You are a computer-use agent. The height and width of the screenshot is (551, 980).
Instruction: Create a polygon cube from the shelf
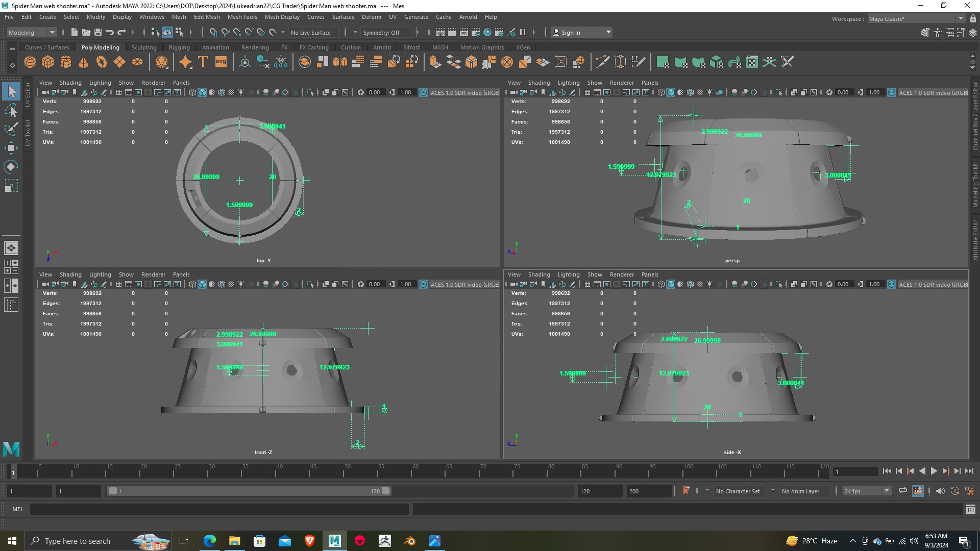(x=48, y=62)
